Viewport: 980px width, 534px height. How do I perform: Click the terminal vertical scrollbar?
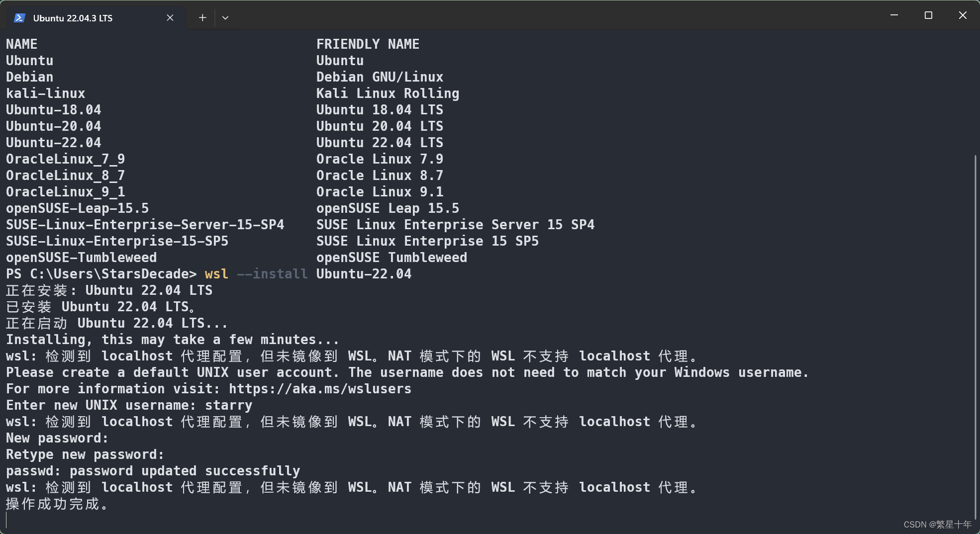(x=975, y=338)
